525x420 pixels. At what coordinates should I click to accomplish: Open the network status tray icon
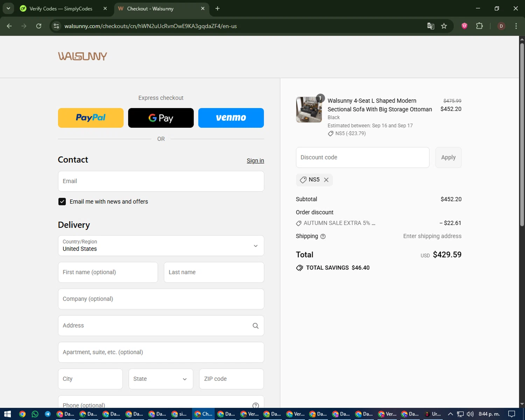[x=460, y=414]
